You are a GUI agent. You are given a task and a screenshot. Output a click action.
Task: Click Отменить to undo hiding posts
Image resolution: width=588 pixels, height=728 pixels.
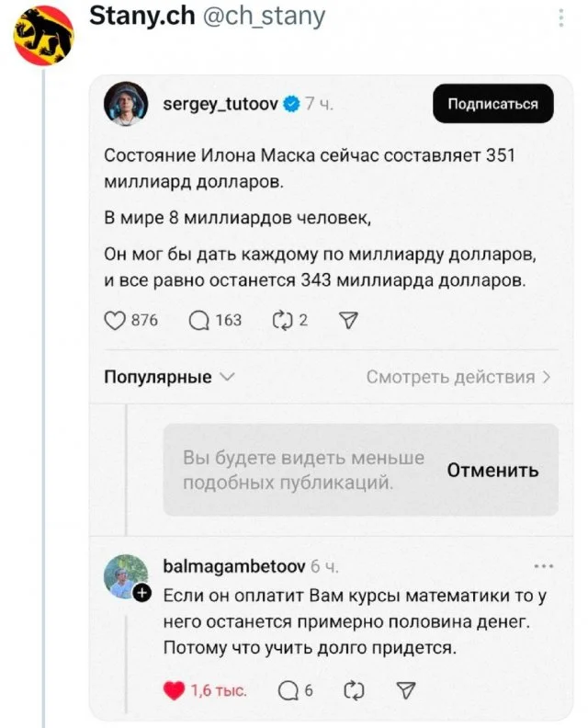click(492, 471)
